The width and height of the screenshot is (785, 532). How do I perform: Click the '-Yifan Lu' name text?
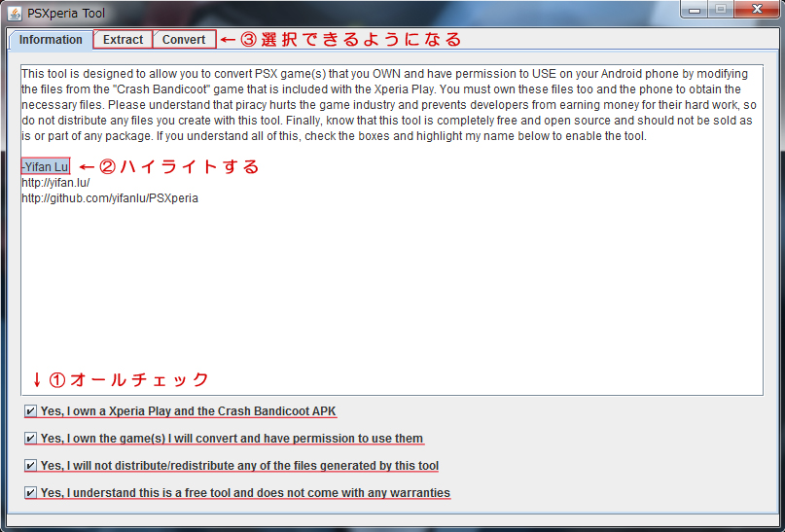point(45,166)
